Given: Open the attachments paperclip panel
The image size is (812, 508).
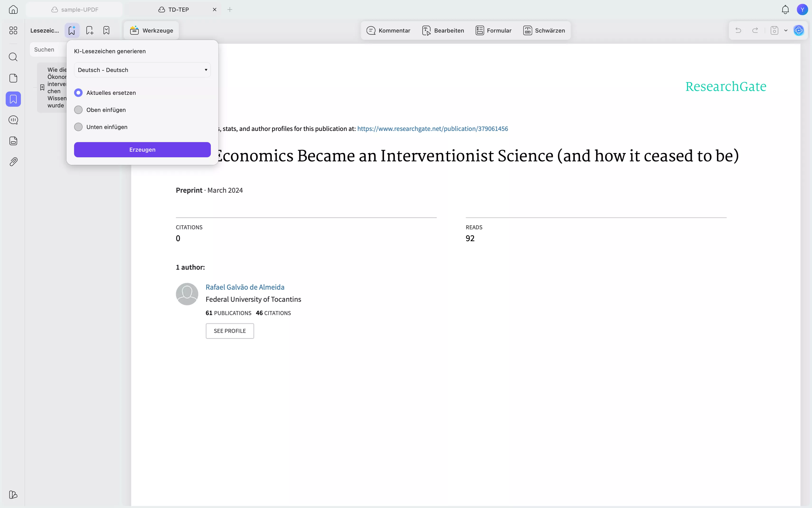Looking at the screenshot, I should [13, 162].
